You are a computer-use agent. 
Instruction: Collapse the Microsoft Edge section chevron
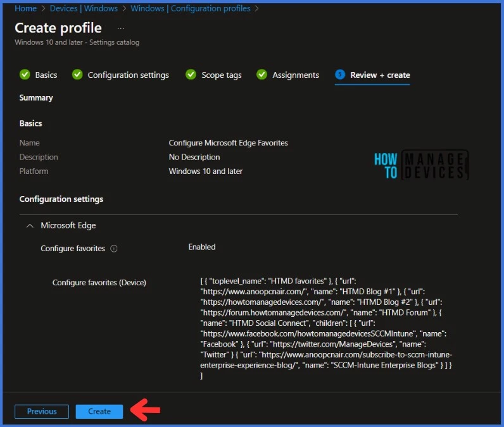(x=30, y=226)
